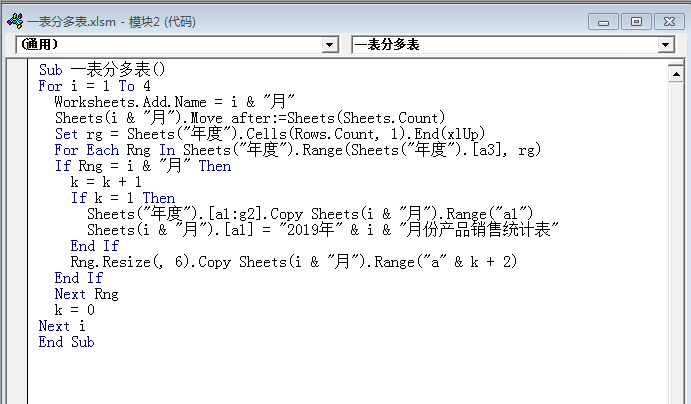Maximize the 模块2 code window
Viewport: 691px width, 404px height.
point(636,21)
